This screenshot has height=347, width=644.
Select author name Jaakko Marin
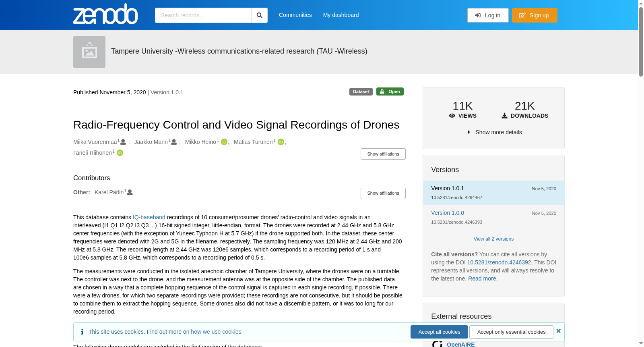(151, 142)
